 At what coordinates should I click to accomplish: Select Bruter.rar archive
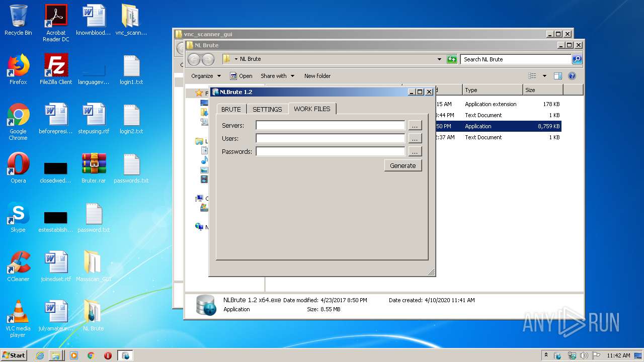click(94, 168)
